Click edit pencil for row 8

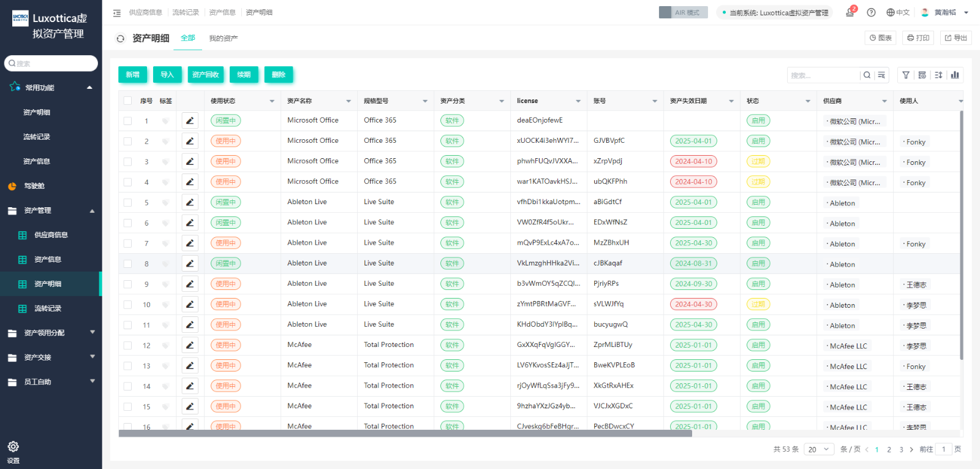[x=190, y=264]
